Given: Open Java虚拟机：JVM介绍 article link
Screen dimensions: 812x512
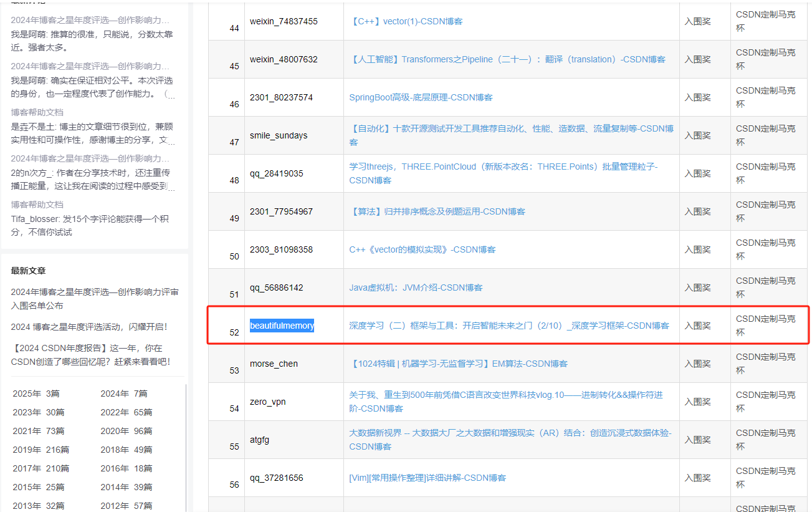Looking at the screenshot, I should (x=416, y=287).
